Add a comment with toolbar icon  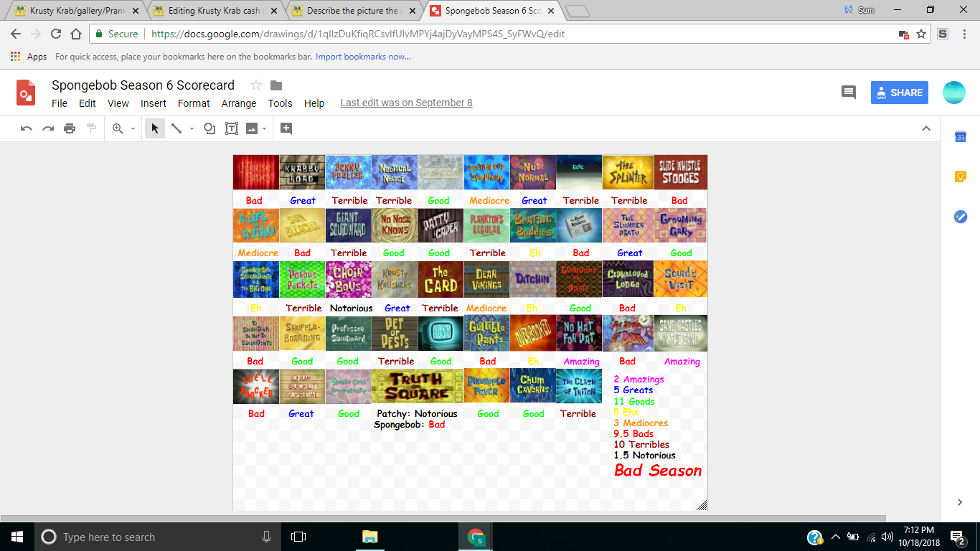(x=286, y=128)
